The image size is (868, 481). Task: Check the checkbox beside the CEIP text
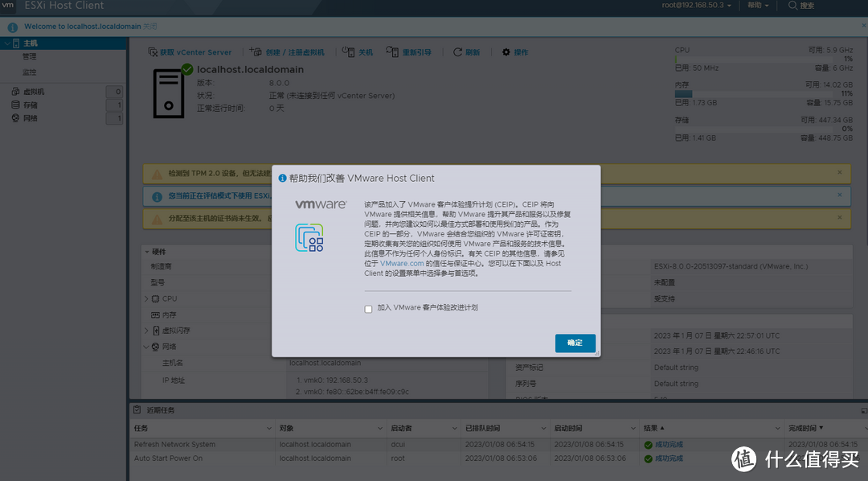(366, 308)
